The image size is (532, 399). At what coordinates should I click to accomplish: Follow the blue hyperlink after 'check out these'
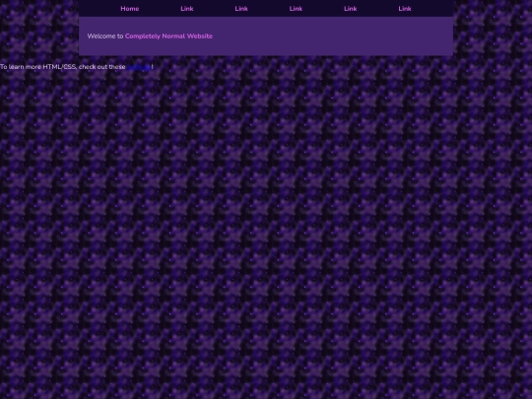139,67
